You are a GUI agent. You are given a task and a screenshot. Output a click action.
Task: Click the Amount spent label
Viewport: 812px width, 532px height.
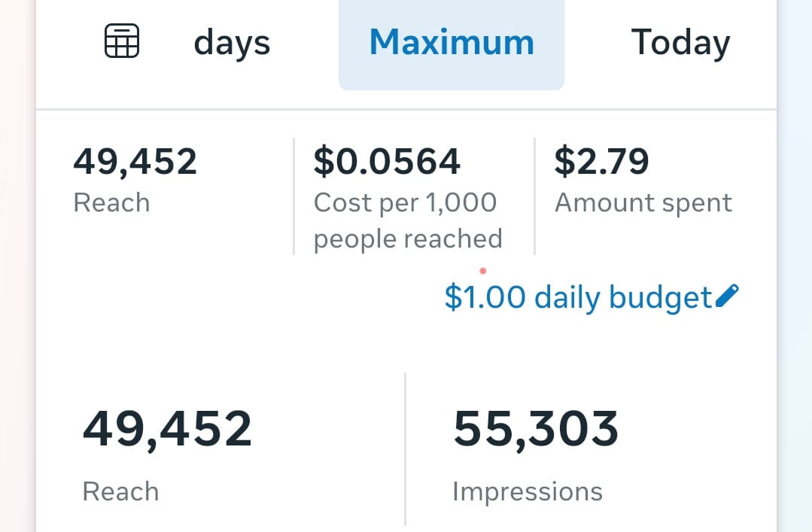click(x=643, y=203)
